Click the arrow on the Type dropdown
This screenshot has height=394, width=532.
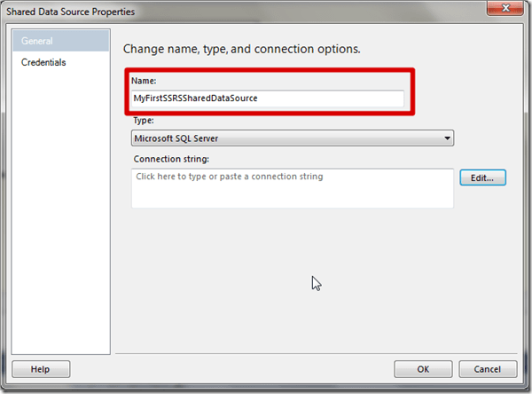coord(446,138)
